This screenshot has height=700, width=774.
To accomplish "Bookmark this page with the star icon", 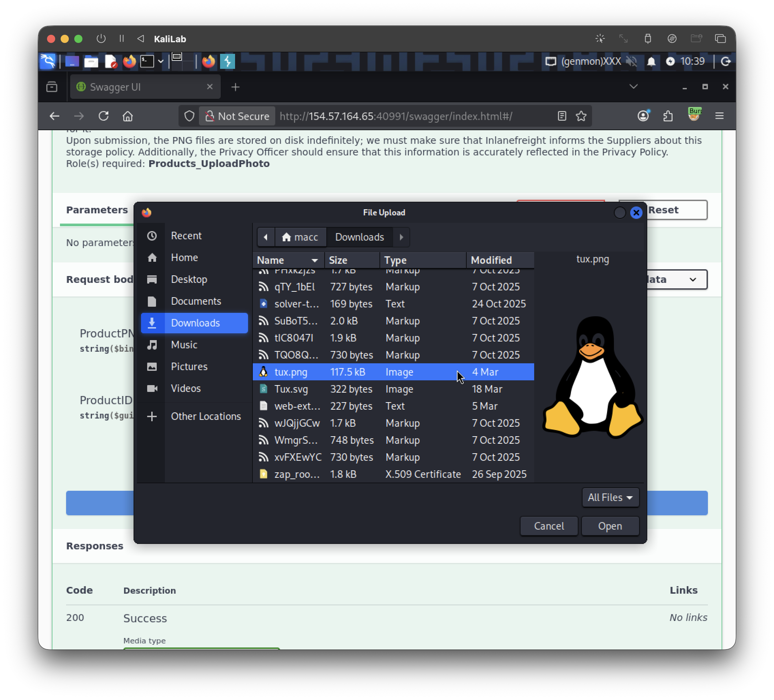I will [581, 116].
